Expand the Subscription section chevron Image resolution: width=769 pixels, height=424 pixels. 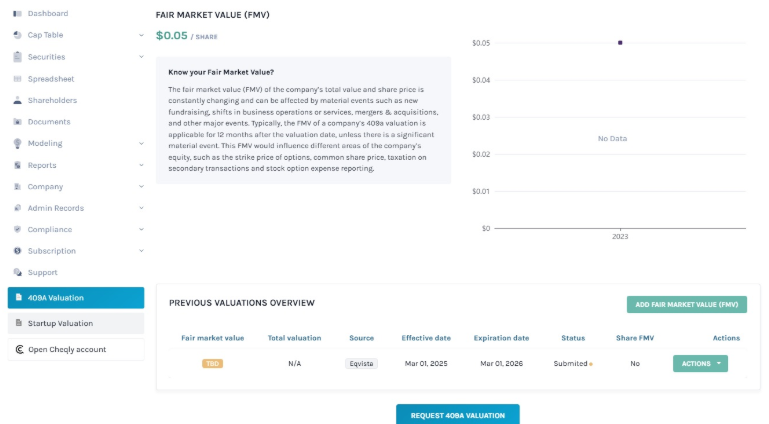(x=141, y=251)
